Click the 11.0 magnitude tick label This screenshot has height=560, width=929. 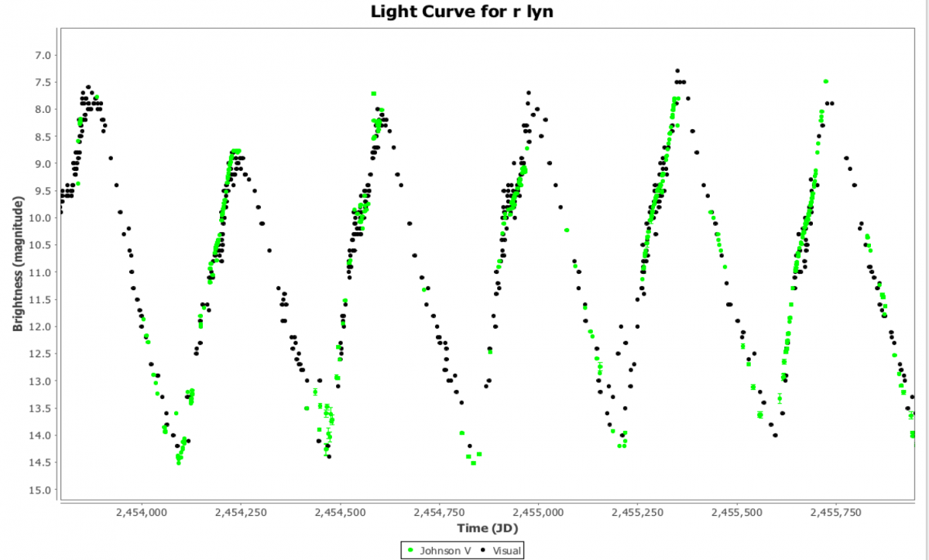[x=41, y=272]
